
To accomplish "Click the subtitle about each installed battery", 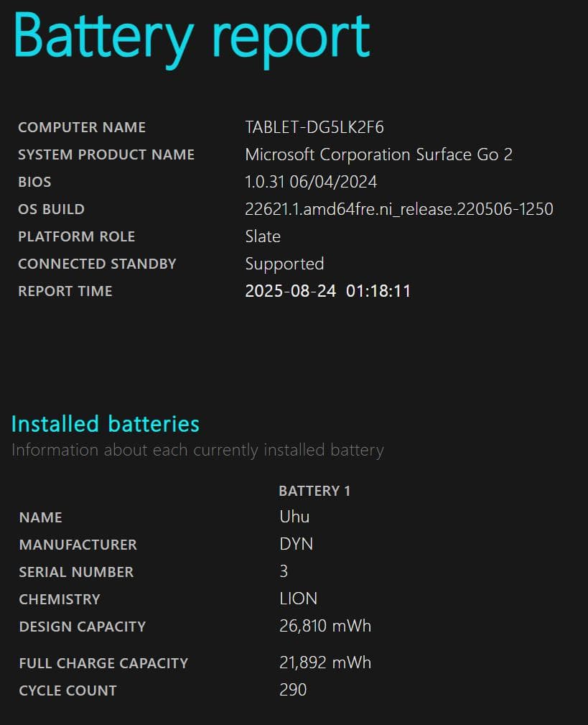I will click(197, 451).
